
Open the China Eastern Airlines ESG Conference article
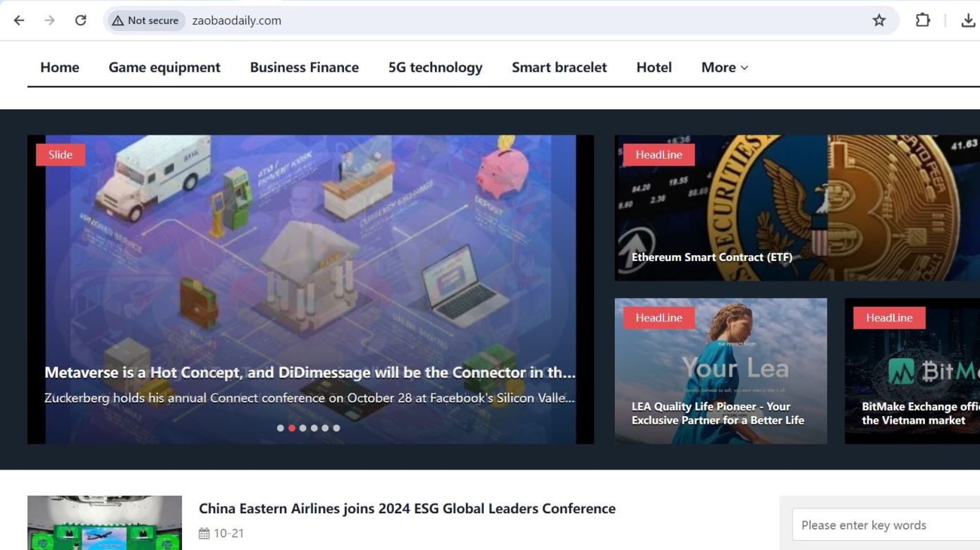coord(407,508)
